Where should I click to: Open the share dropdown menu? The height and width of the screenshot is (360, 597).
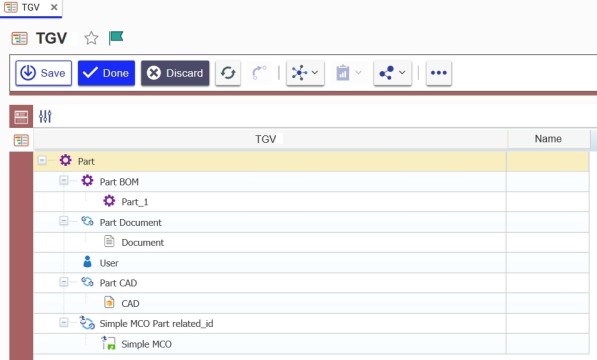tap(393, 73)
